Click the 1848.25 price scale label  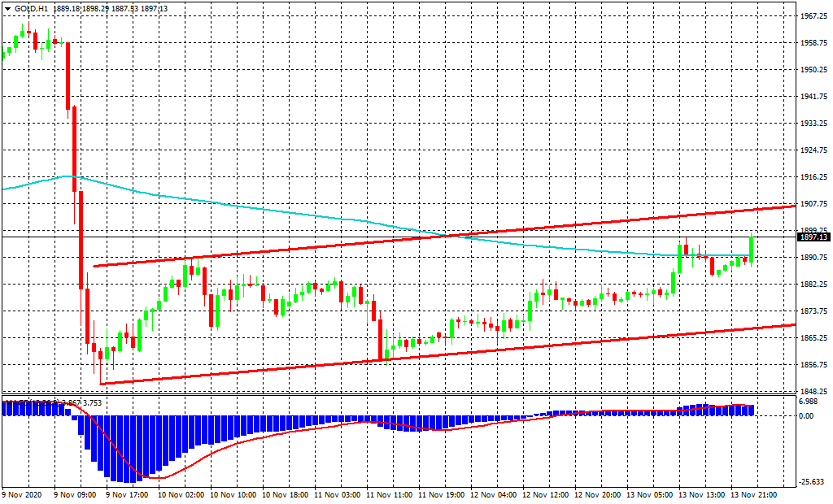click(813, 392)
